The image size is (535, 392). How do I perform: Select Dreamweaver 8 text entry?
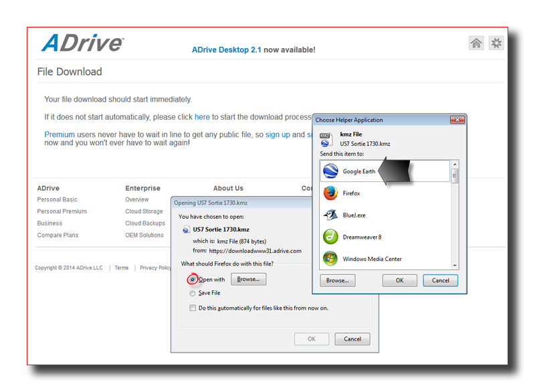click(x=362, y=237)
